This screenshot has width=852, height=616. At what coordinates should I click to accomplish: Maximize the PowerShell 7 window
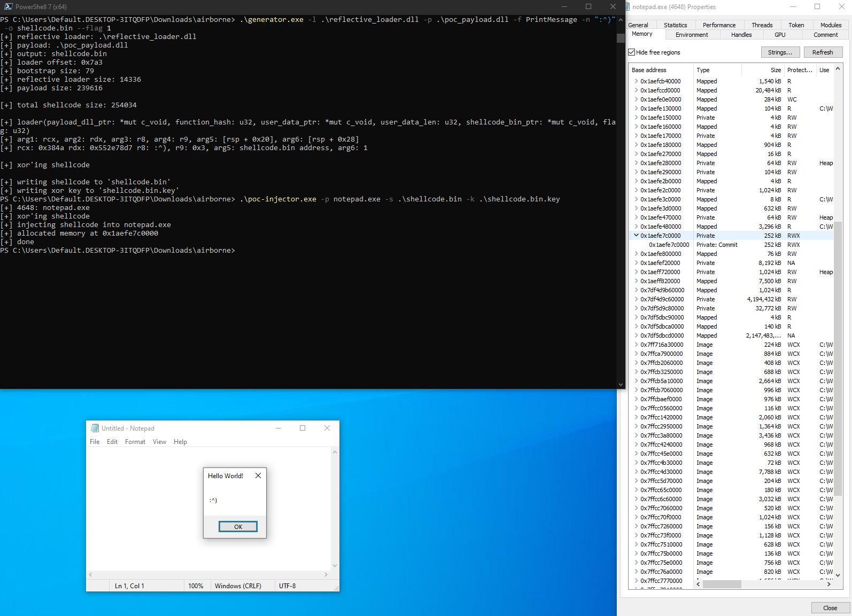(x=588, y=6)
